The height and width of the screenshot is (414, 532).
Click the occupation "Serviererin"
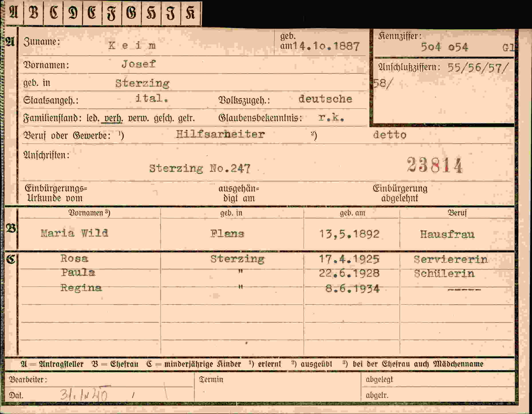click(451, 259)
